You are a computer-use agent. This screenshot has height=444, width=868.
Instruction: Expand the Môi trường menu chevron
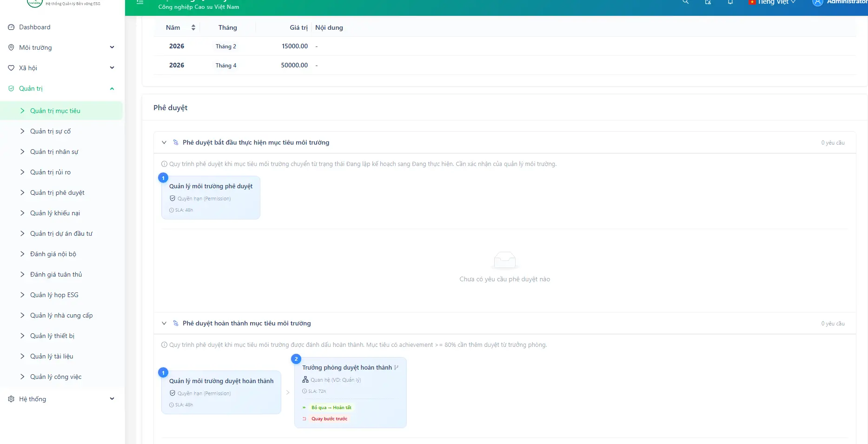click(x=112, y=47)
